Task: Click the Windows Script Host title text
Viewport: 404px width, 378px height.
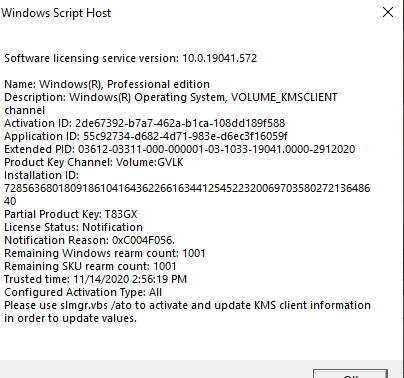Action: (56, 13)
